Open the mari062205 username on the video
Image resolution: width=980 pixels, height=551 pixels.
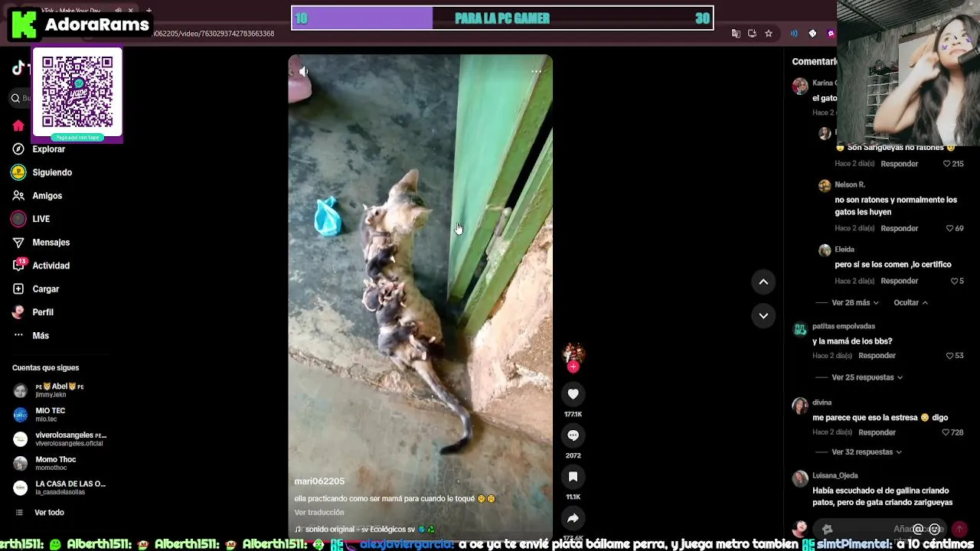(x=319, y=481)
